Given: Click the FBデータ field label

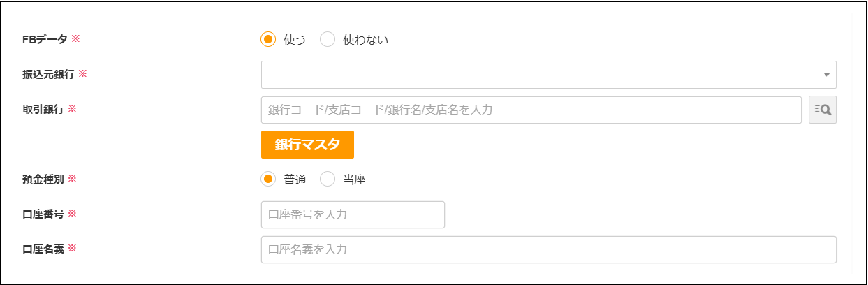Looking at the screenshot, I should [45, 40].
